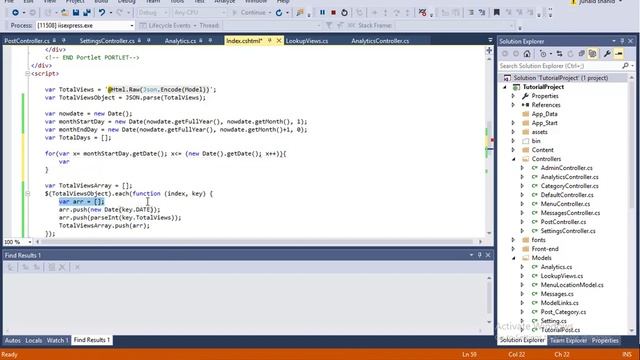Expand the References node
The width and height of the screenshot is (640, 360).
pos(513,105)
